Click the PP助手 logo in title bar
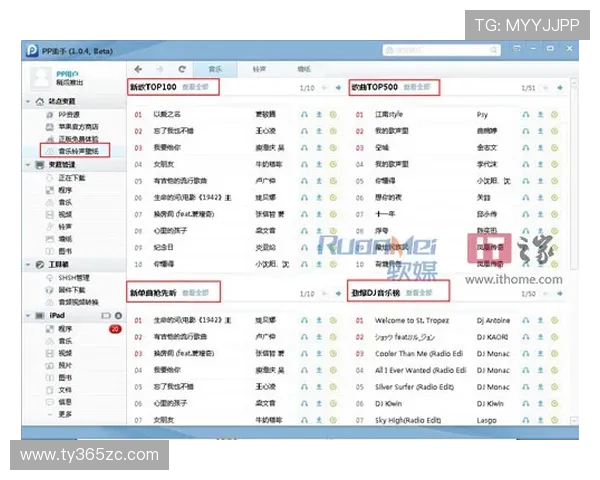 point(32,51)
